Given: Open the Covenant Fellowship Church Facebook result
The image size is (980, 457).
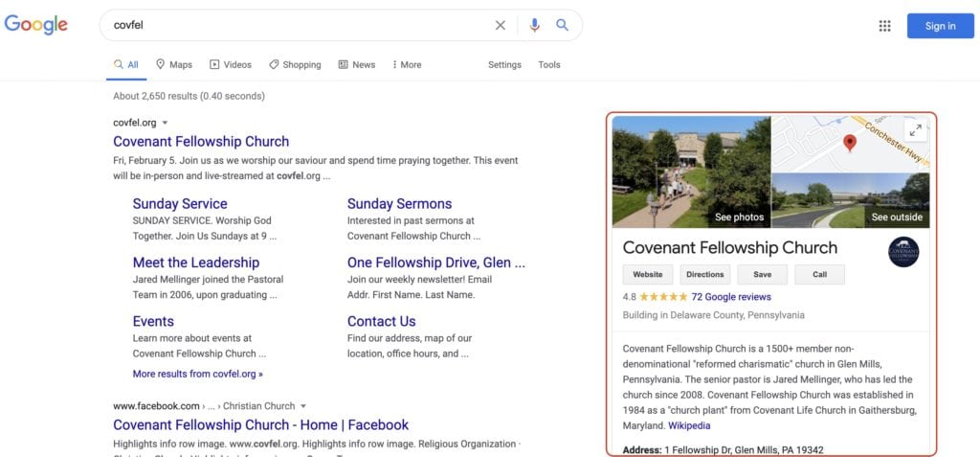Looking at the screenshot, I should [x=260, y=425].
